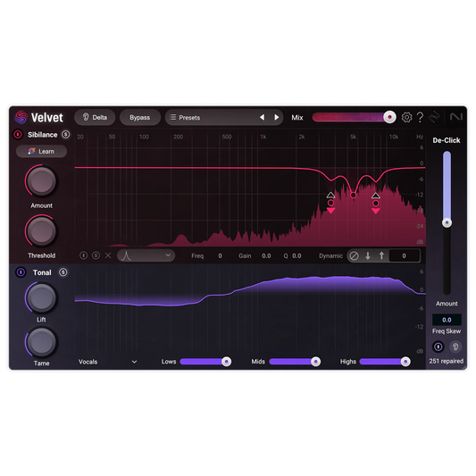Solo selected band icon
Viewport: 476px width, 476px height.
(x=96, y=255)
